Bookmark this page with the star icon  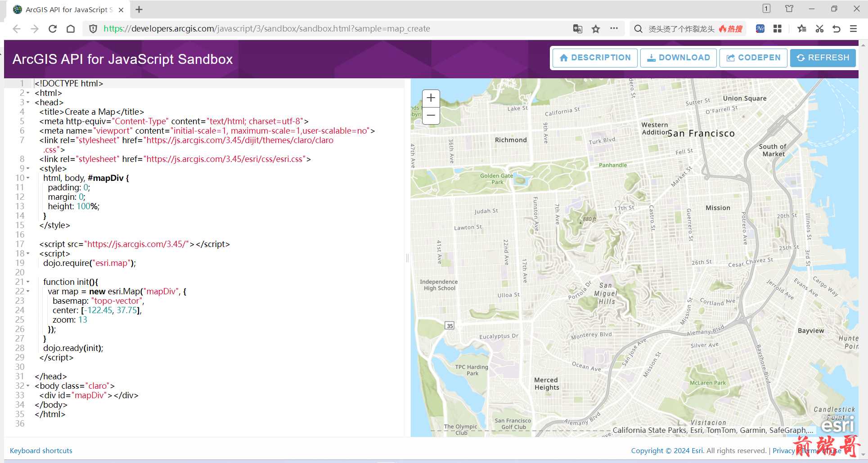(596, 29)
